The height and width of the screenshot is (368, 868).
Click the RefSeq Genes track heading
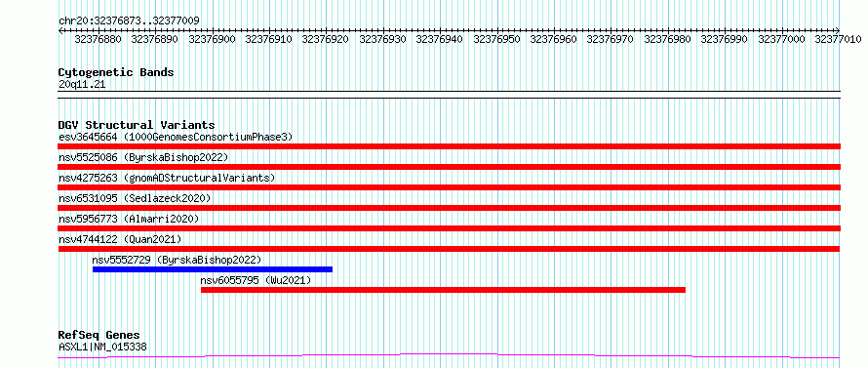click(99, 336)
